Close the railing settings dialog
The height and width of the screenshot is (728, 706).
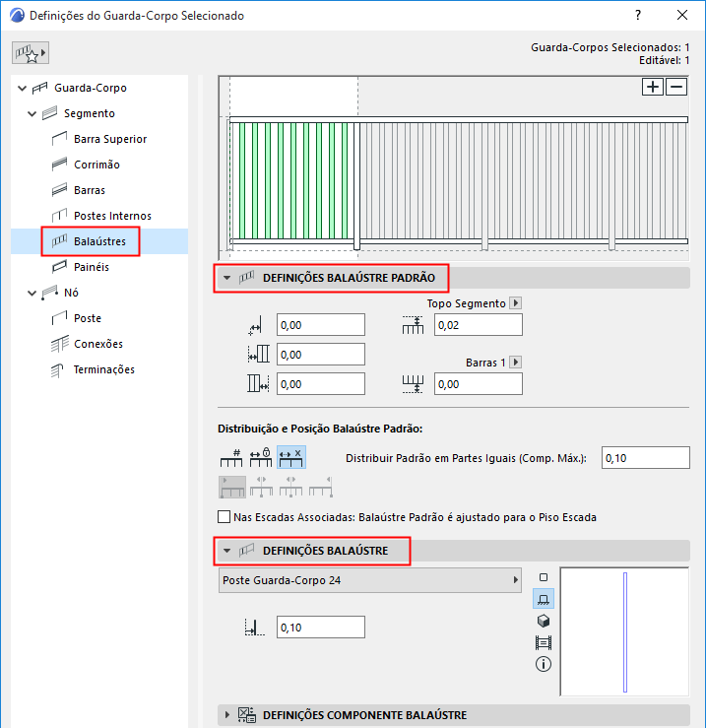point(681,16)
